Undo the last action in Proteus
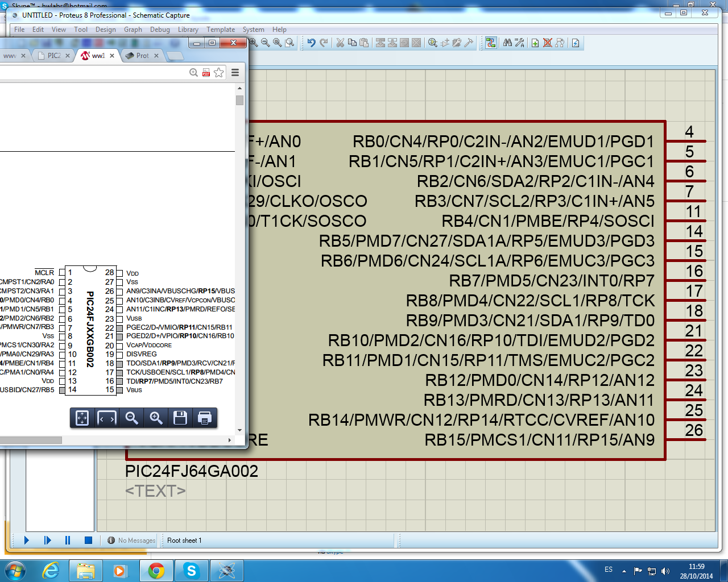The height and width of the screenshot is (582, 728). coord(311,43)
